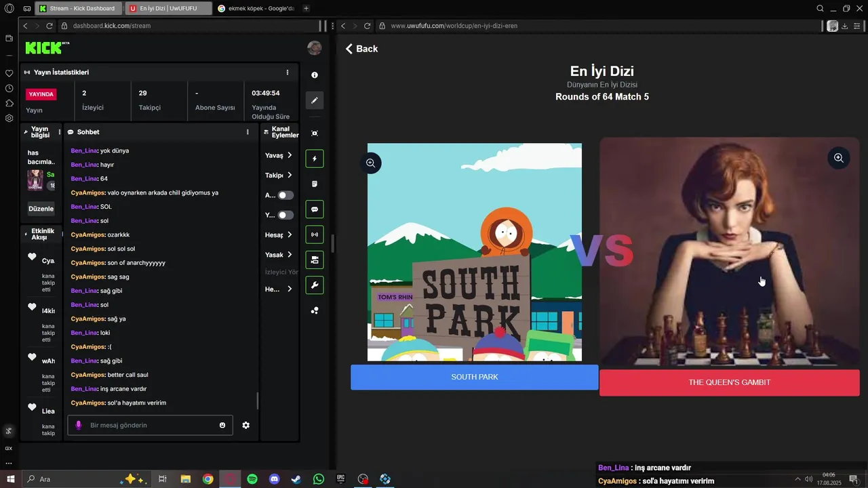The width and height of the screenshot is (868, 488).
Task: Click the stream category thumbnail in Yayın bilgisi
Action: click(x=35, y=180)
